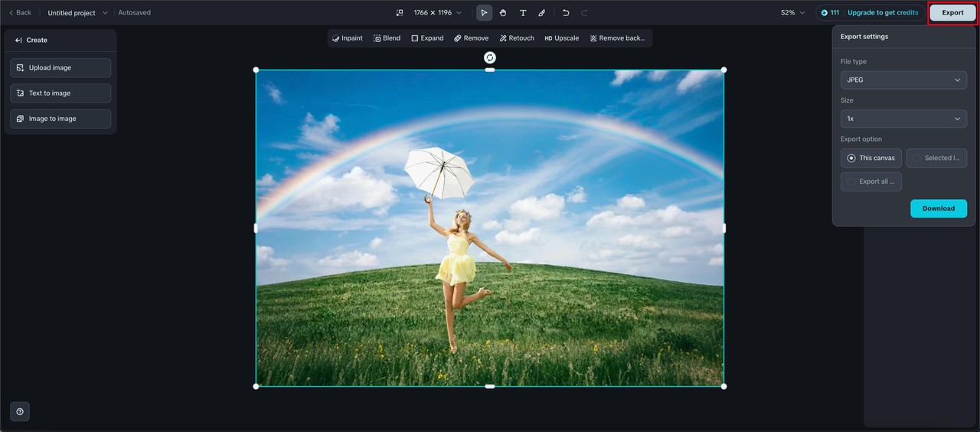Choose the Blend tool
Viewport: 980px width, 432px height.
(x=387, y=38)
